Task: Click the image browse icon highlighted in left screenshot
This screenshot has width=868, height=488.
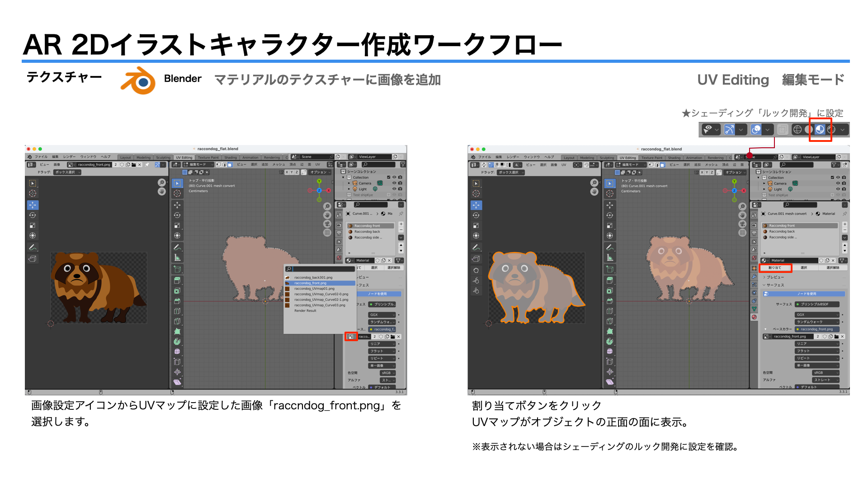Action: (351, 337)
